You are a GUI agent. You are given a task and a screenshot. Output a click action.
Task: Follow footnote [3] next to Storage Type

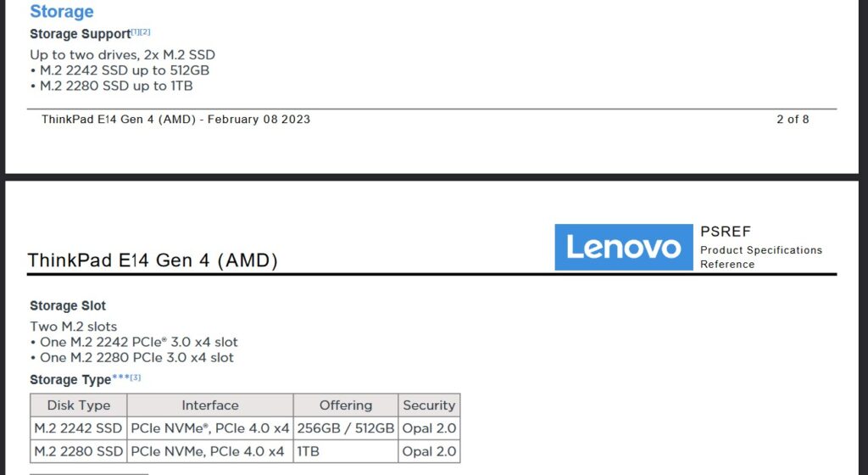tap(136, 377)
